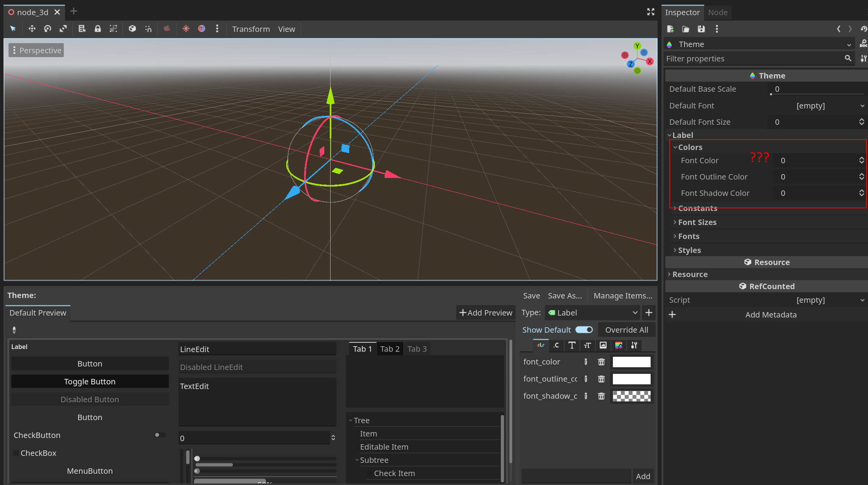The image size is (868, 485).
Task: Open the Transform menu
Action: click(251, 29)
